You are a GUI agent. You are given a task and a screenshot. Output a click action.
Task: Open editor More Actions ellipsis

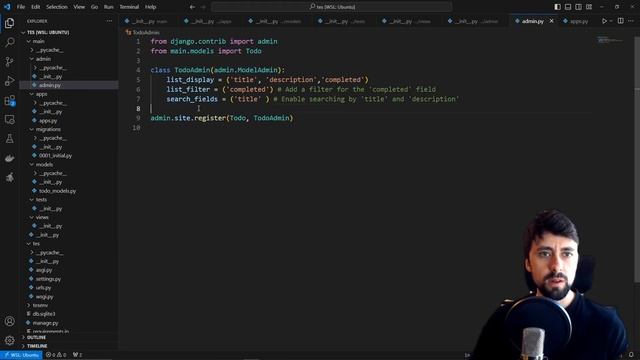[x=631, y=21]
